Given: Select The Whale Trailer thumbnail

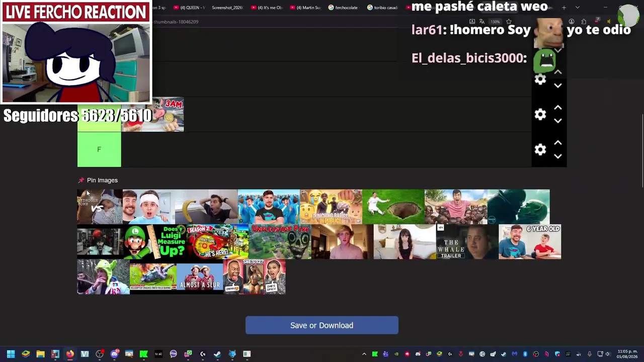Looking at the screenshot, I should click(x=467, y=242).
